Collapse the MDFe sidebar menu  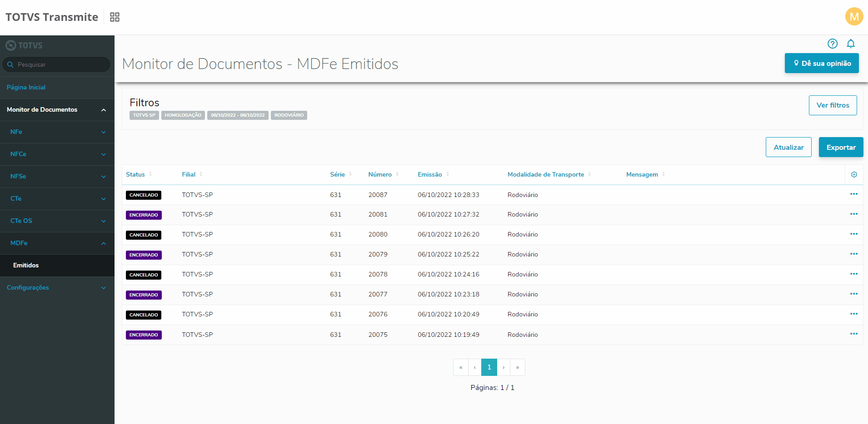coord(57,243)
